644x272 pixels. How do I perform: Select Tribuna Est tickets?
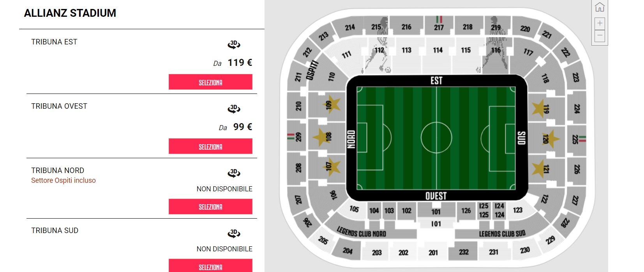[x=210, y=82]
